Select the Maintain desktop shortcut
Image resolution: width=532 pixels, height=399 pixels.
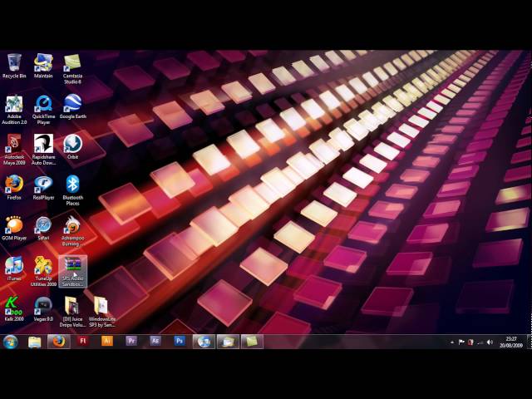click(43, 66)
